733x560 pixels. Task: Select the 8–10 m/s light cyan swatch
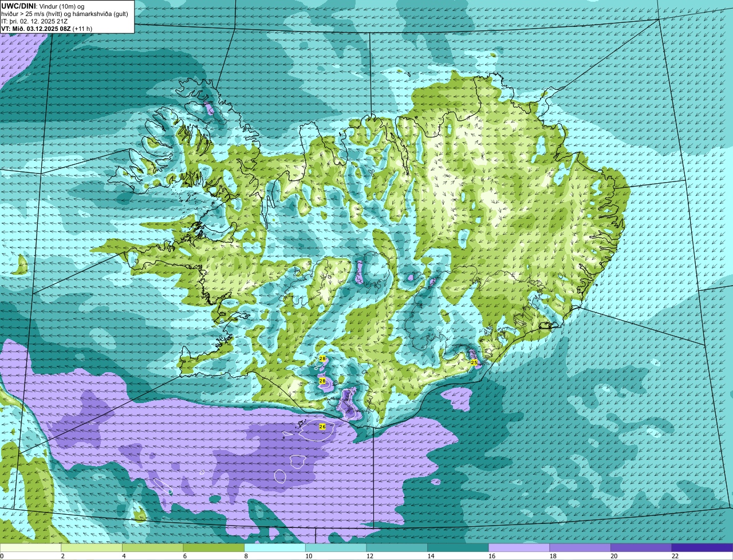click(275, 547)
